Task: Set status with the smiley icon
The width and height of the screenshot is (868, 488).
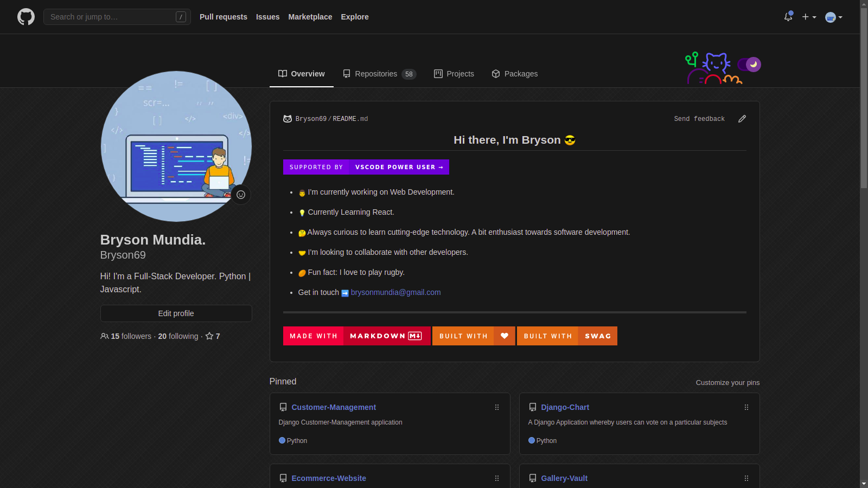Action: [241, 195]
